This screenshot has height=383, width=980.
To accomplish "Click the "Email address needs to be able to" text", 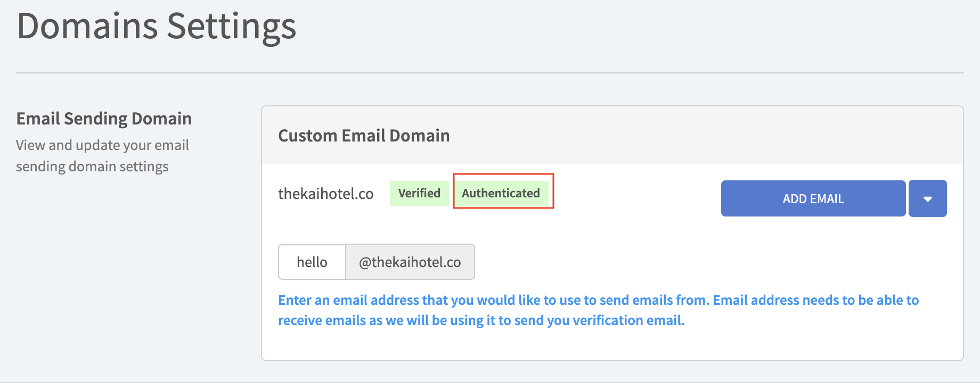I will tap(816, 300).
